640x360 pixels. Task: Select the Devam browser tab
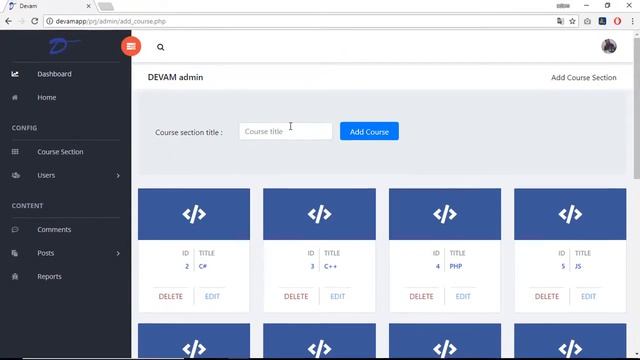(49, 6)
